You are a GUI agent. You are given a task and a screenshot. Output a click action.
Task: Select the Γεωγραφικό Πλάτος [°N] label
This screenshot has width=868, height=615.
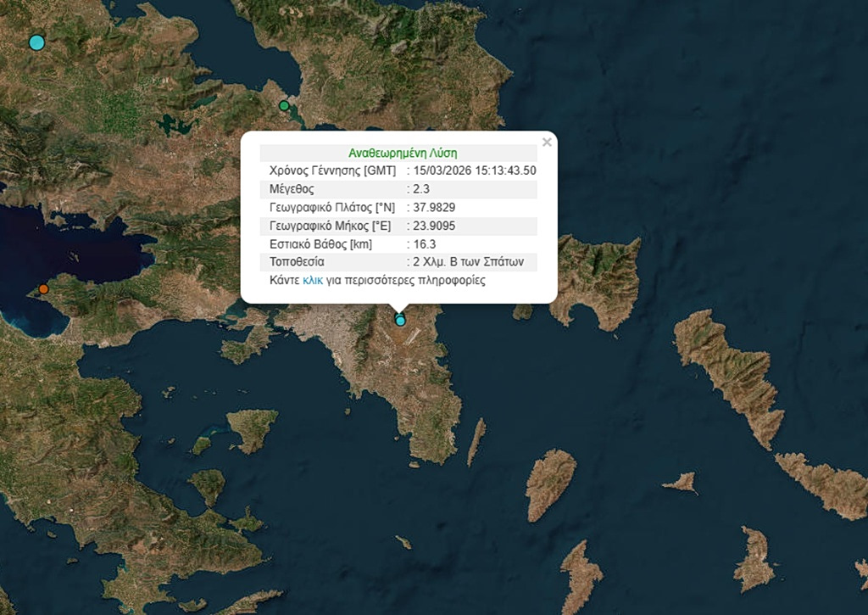pos(327,208)
